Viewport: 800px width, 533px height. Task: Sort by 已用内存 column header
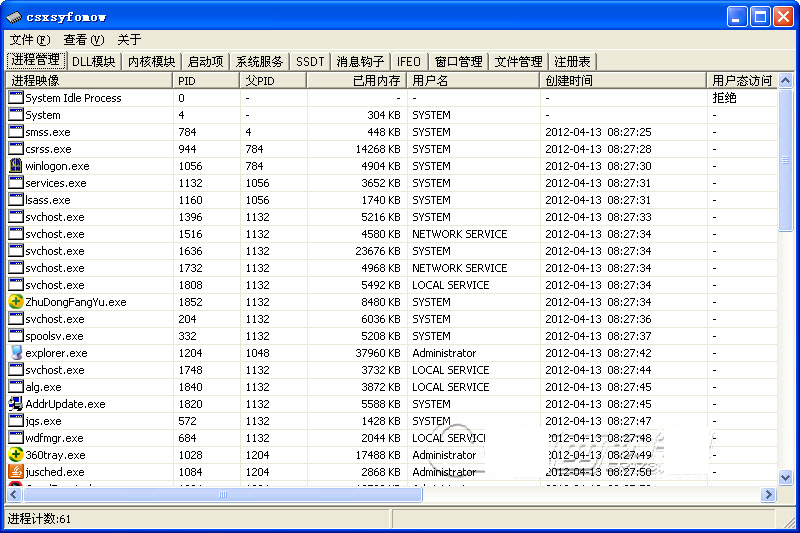tap(356, 81)
